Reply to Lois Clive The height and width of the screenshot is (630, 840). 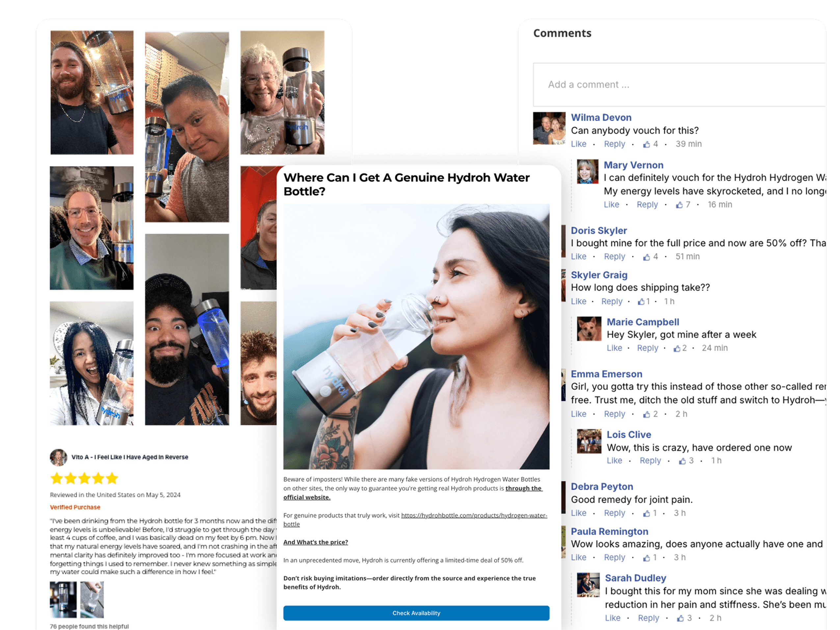650,460
